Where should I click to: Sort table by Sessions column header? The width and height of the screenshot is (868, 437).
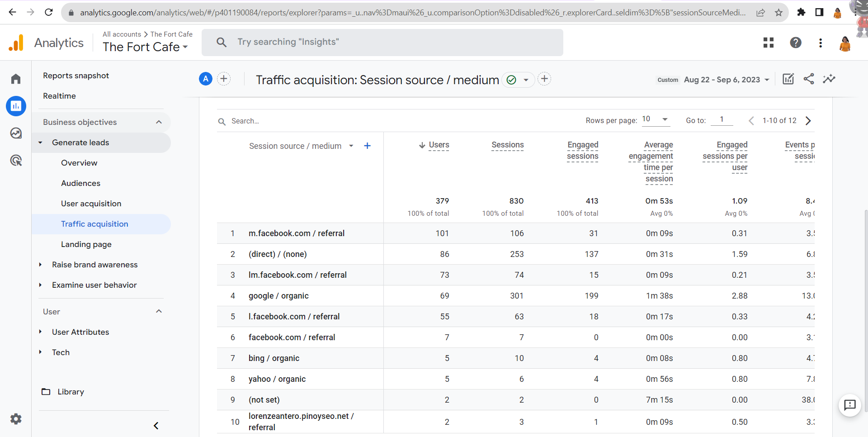pos(508,145)
